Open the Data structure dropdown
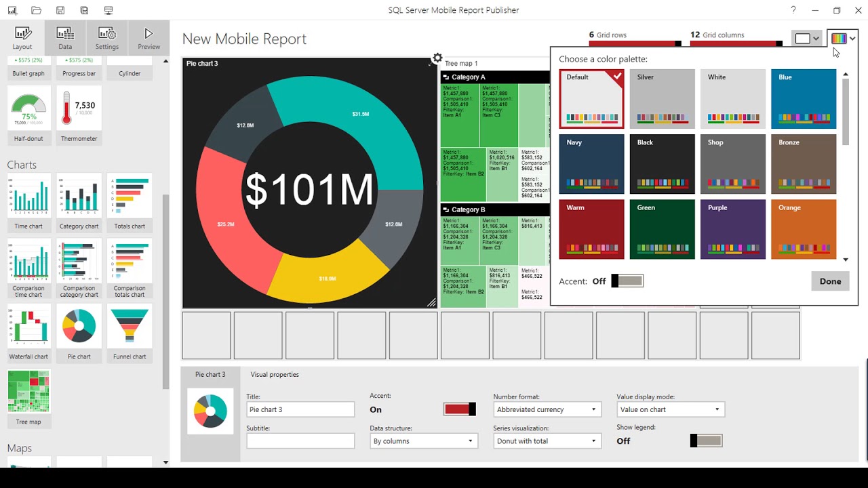The height and width of the screenshot is (488, 868). 423,441
